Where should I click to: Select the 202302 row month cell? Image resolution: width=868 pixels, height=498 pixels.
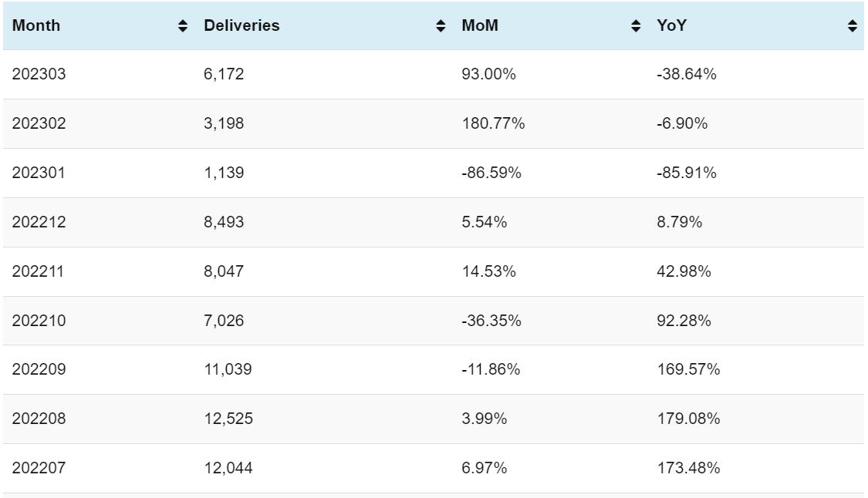(39, 123)
